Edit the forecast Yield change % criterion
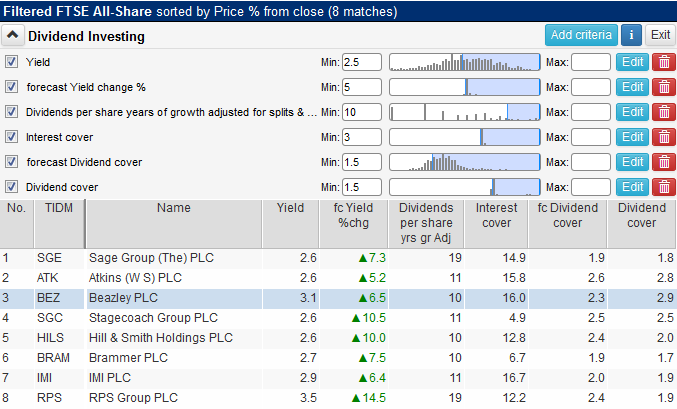Viewport: 677px width, 409px height. point(632,87)
